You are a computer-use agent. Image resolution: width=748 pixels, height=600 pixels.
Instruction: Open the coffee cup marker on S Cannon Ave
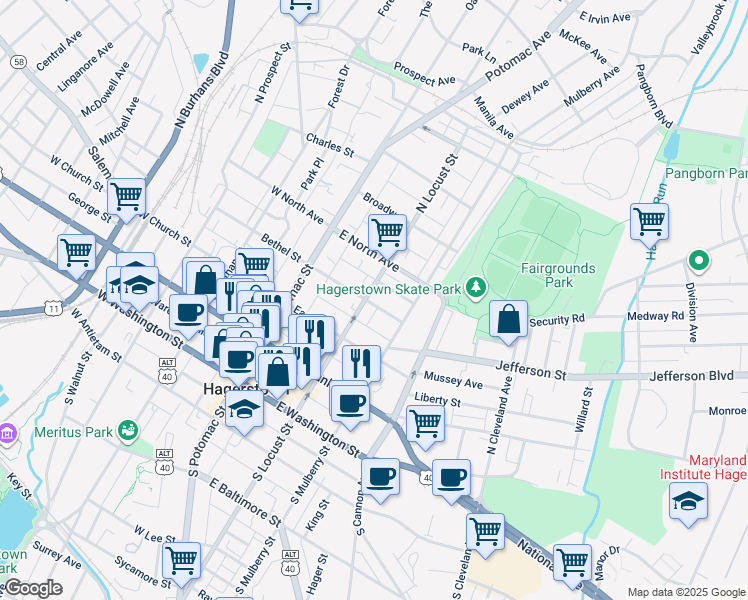click(x=380, y=477)
